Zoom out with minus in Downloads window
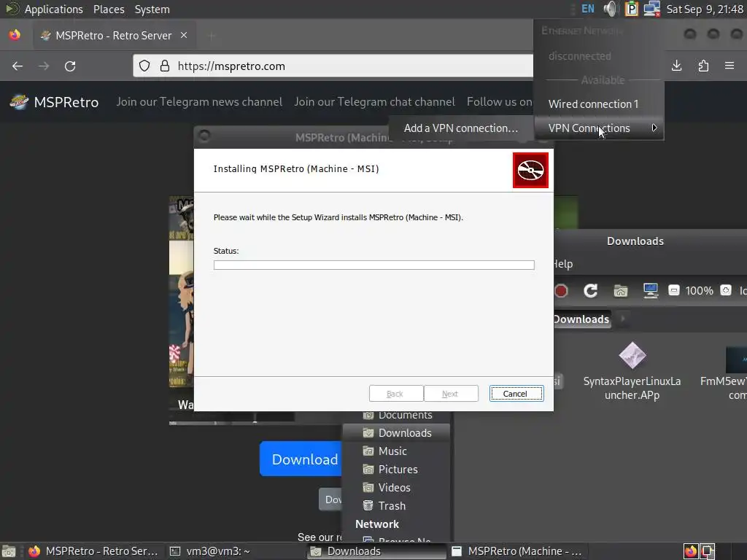Screen dimensions: 747x560 [x=673, y=290]
